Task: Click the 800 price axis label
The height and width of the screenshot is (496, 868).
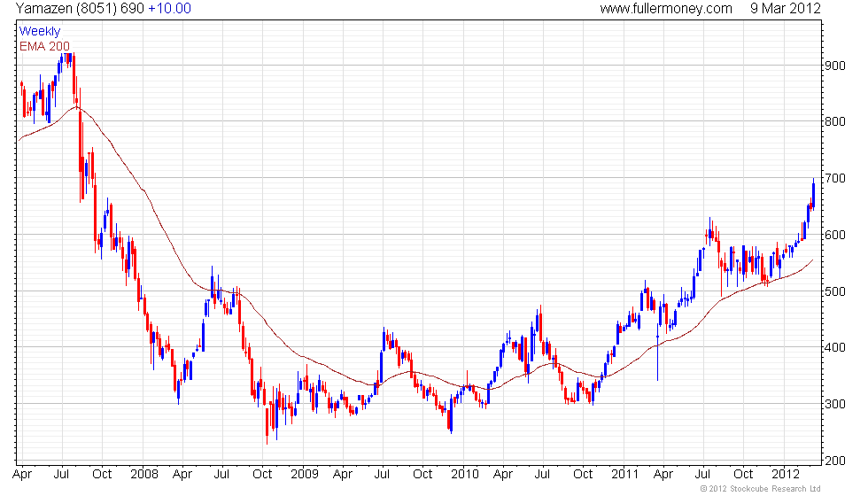Action: click(834, 121)
